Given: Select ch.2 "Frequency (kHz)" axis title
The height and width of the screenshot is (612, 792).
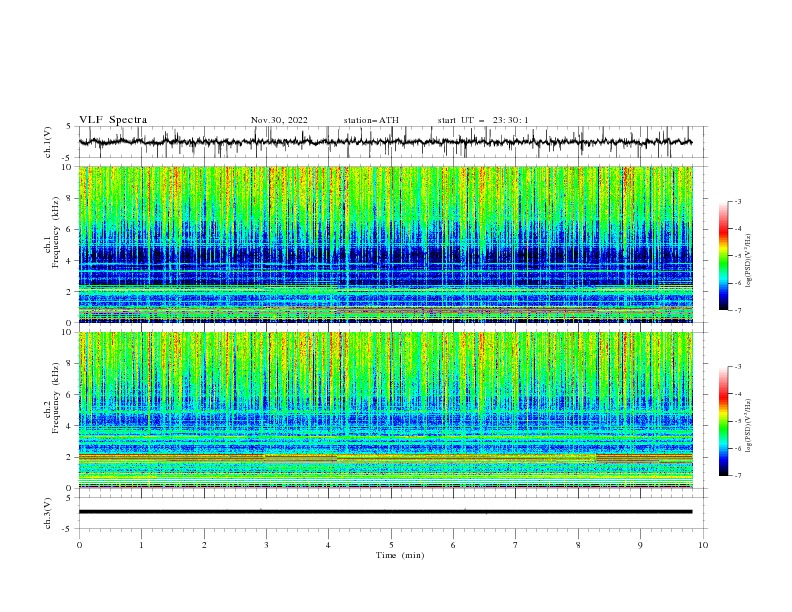Looking at the screenshot, I should [x=56, y=397].
